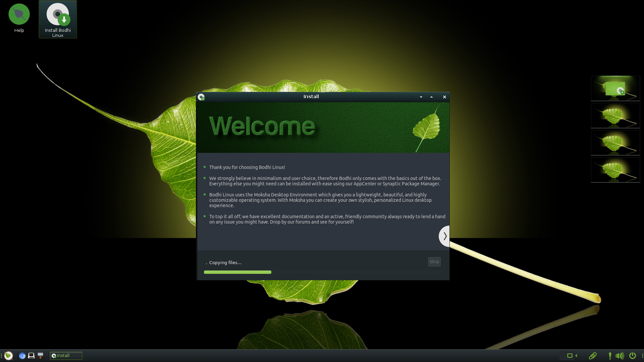Select the Install window entry in taskbar
This screenshot has height=362, width=644.
click(x=66, y=356)
